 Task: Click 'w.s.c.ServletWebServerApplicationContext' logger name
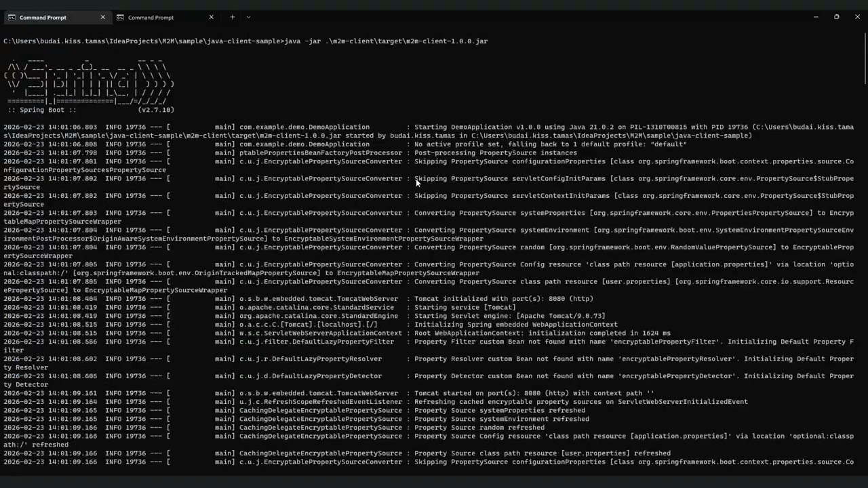(x=321, y=333)
